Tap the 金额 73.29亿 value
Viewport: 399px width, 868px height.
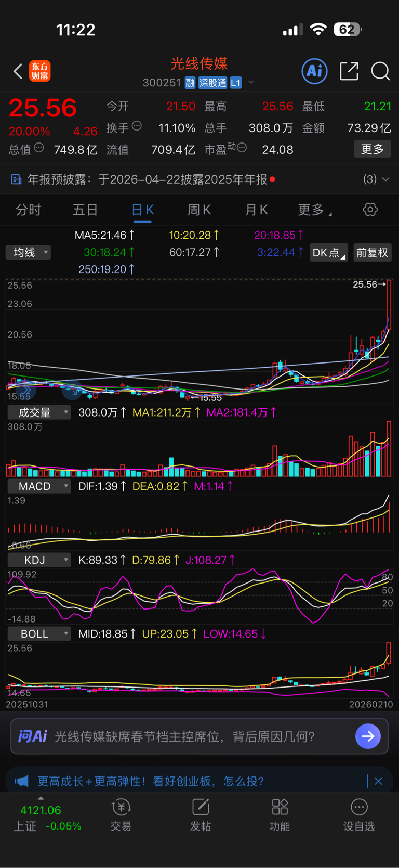(369, 128)
